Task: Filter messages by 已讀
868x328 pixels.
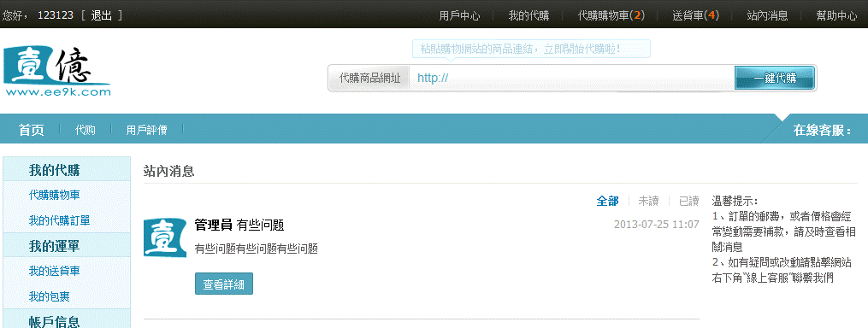Action: (689, 201)
